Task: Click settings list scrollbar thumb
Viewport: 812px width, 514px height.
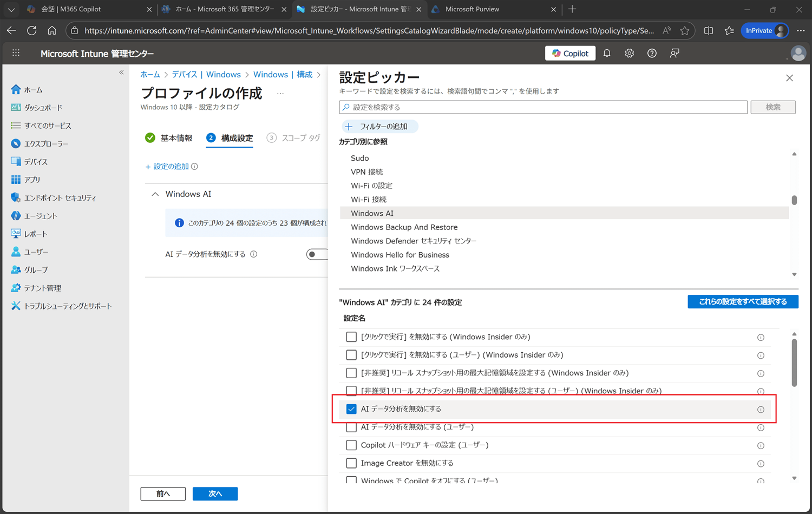Action: click(794, 363)
